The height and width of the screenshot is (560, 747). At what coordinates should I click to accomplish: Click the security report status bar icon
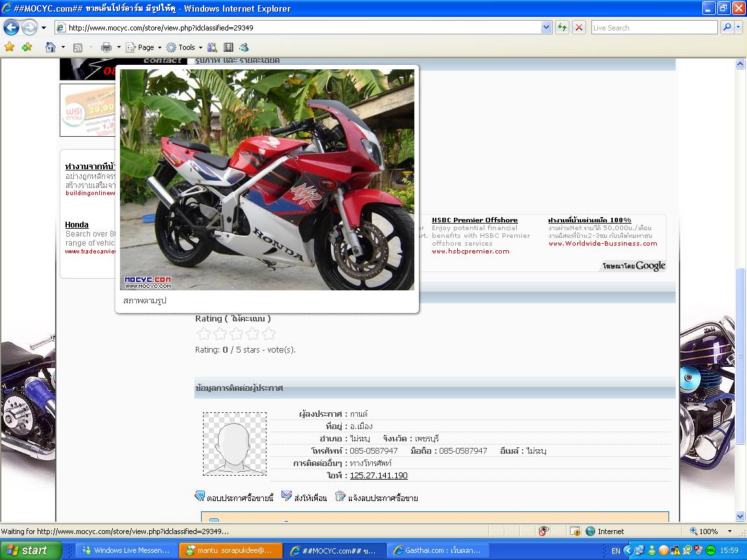point(575,531)
